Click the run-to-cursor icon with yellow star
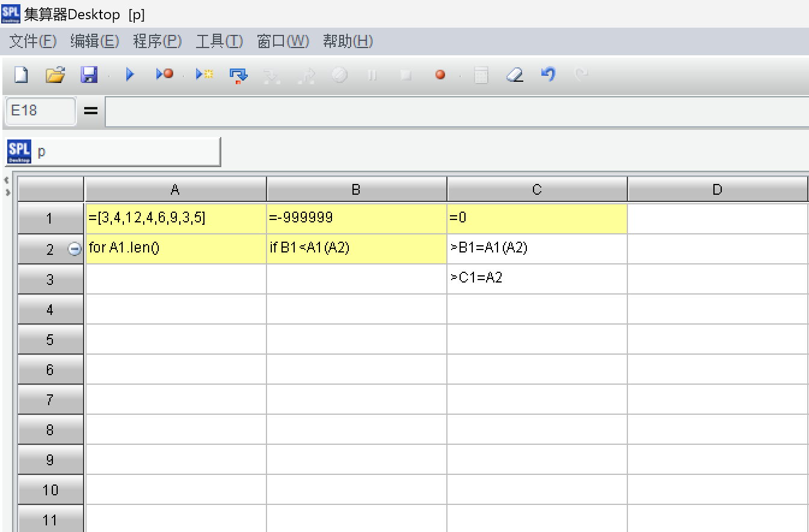The width and height of the screenshot is (809, 532). point(205,75)
